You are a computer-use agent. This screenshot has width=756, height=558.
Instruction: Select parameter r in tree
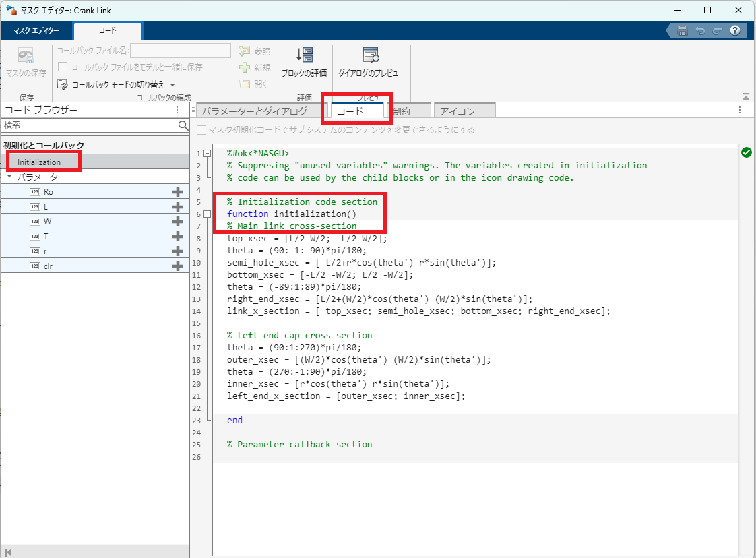pyautogui.click(x=86, y=251)
